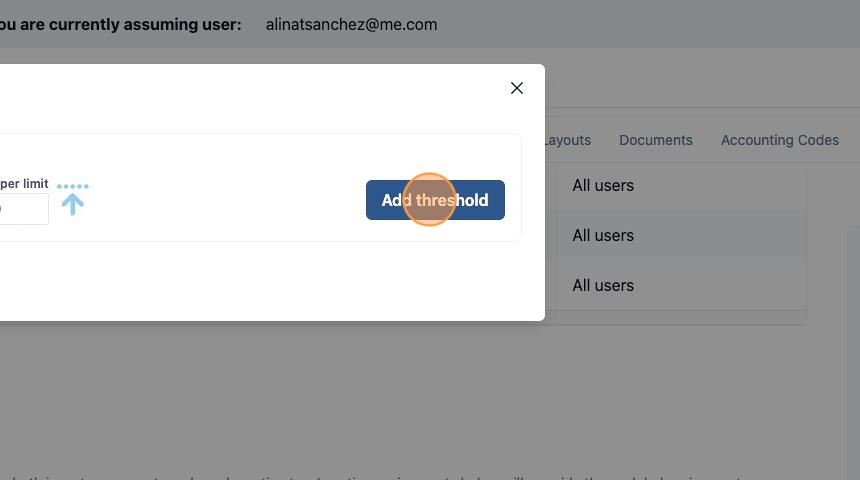Focus the upper limit input box
This screenshot has width=860, height=480.
click(23, 209)
